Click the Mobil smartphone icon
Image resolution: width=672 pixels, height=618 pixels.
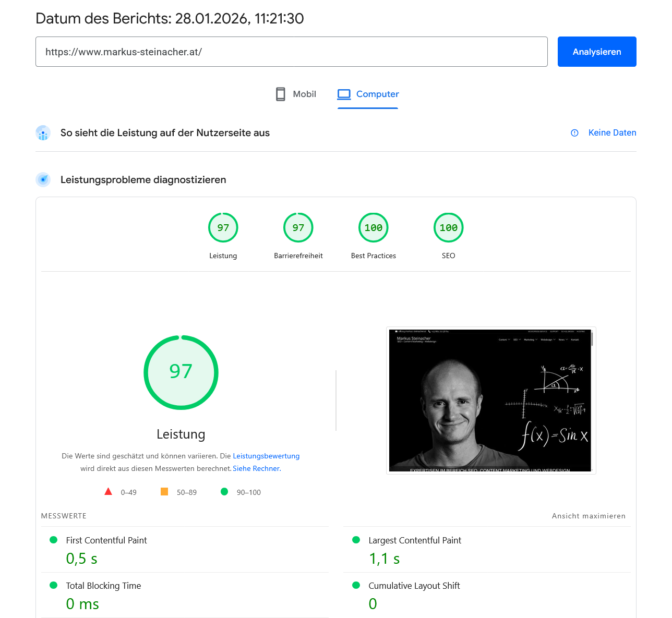tap(281, 94)
